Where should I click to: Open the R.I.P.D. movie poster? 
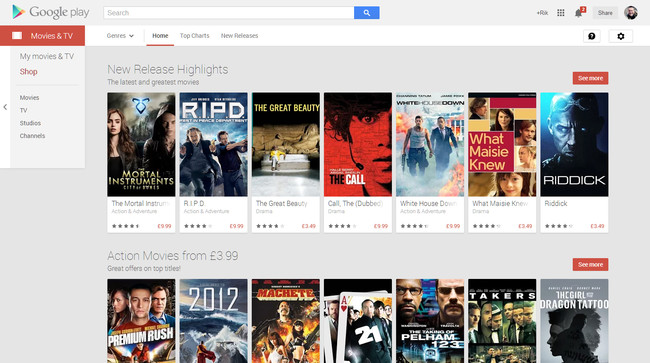pyautogui.click(x=213, y=144)
